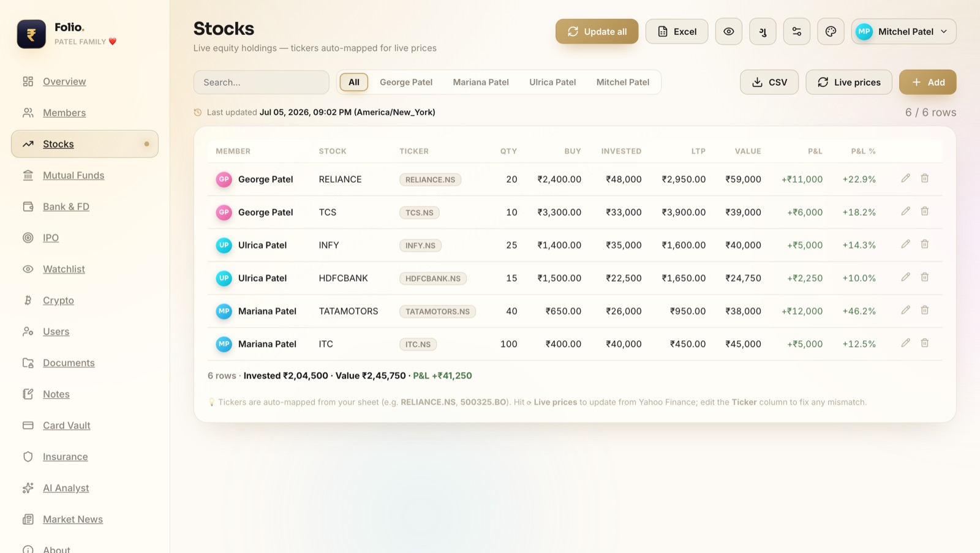Click the RELIANCE.NS ticker badge
Screen dimensions: 980x553
pyautogui.click(x=431, y=179)
